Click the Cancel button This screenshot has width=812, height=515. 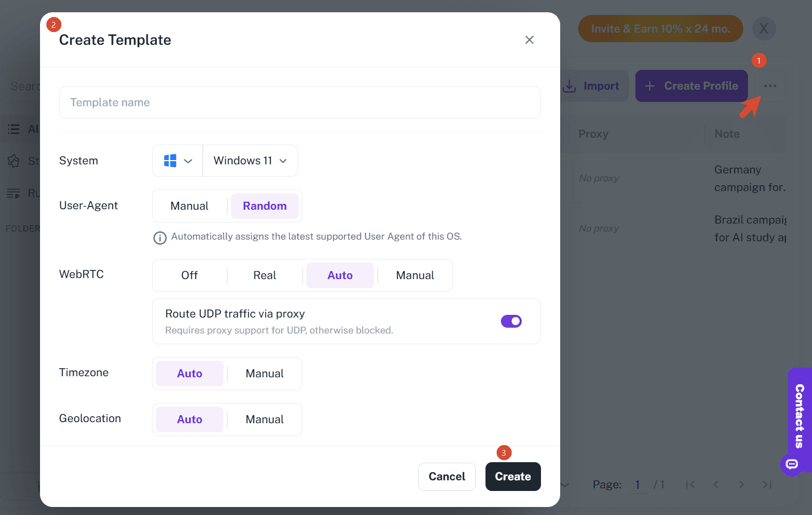(447, 477)
